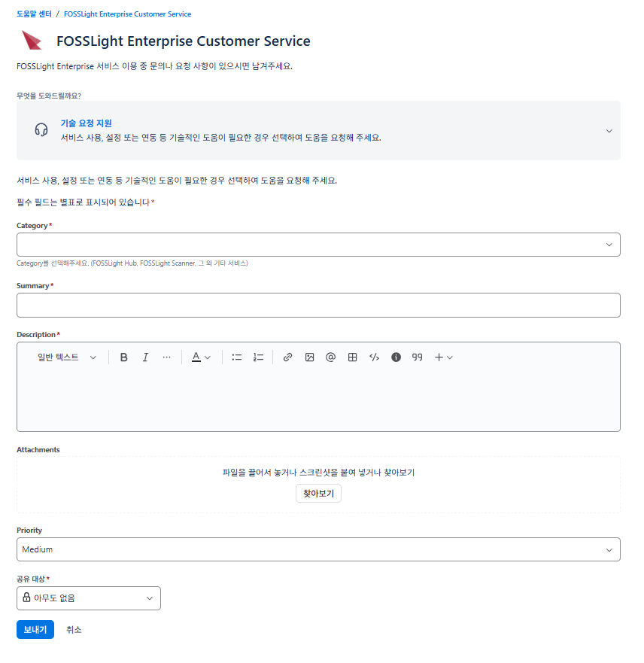Image resolution: width=644 pixels, height=663 pixels.
Task: Open the plus insert menu
Action: (x=443, y=357)
